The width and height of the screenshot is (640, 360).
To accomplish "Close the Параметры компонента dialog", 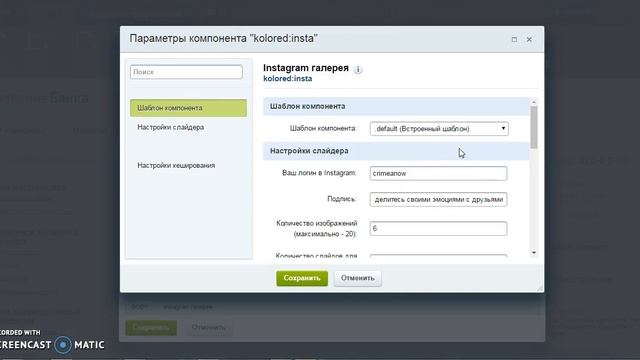I will (529, 40).
